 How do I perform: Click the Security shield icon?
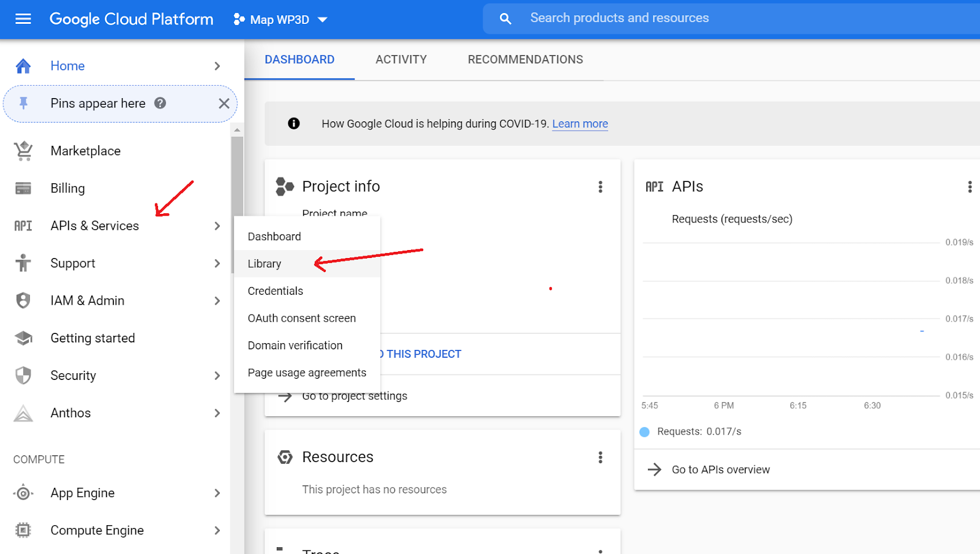coord(23,375)
